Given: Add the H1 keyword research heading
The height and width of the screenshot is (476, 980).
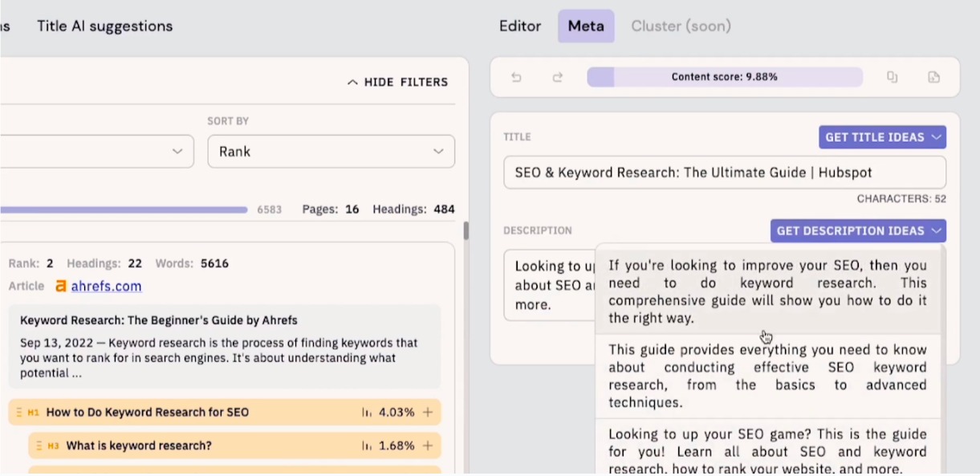Looking at the screenshot, I should pos(428,413).
